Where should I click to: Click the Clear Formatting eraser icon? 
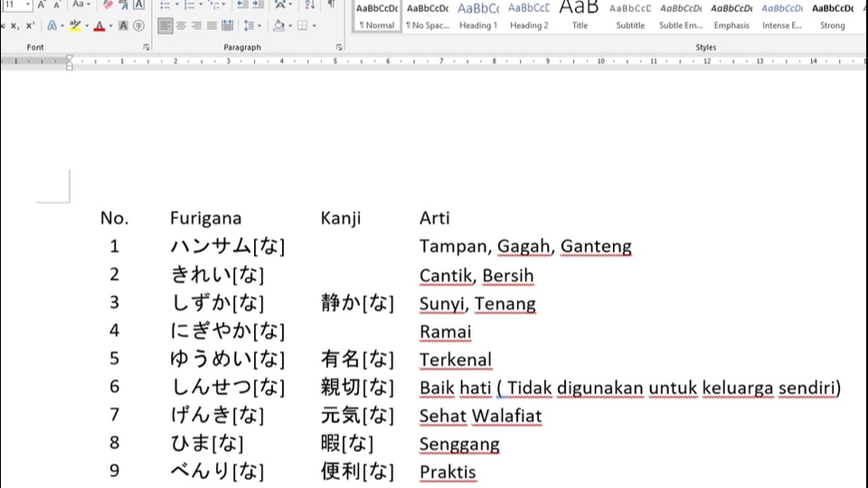pyautogui.click(x=108, y=5)
